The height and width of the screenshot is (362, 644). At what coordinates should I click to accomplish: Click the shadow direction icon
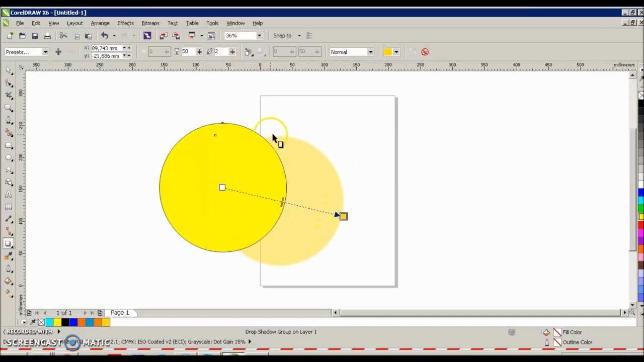(x=248, y=52)
